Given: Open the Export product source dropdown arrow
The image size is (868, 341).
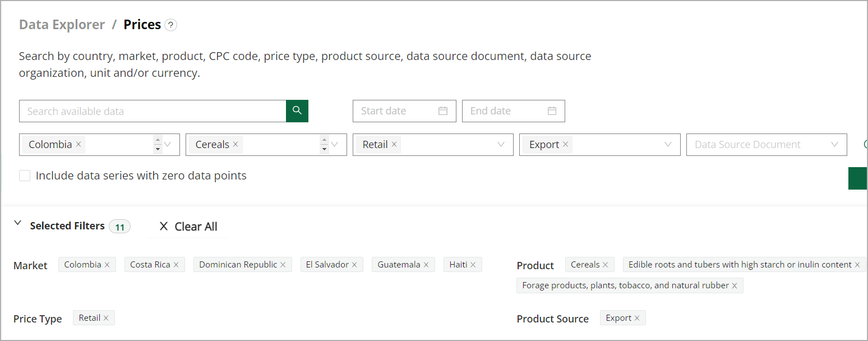Looking at the screenshot, I should point(668,145).
